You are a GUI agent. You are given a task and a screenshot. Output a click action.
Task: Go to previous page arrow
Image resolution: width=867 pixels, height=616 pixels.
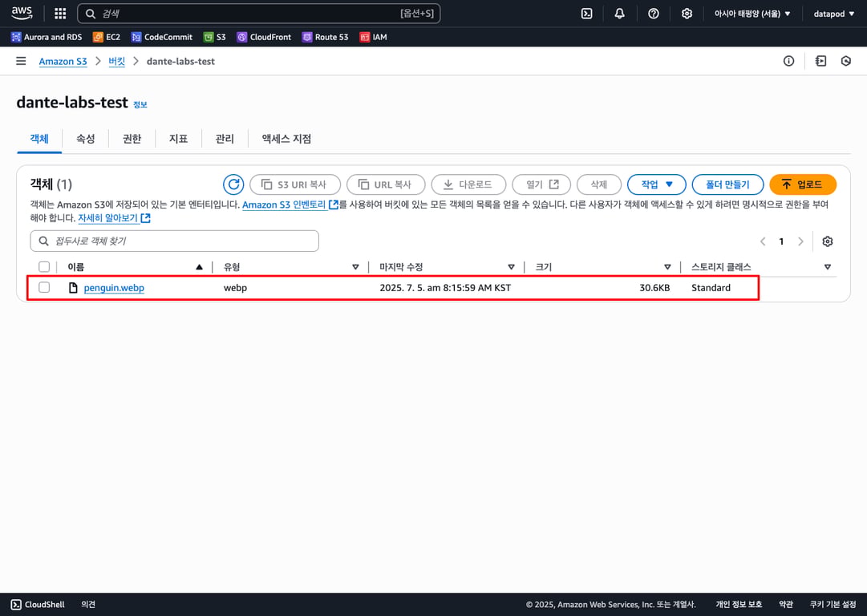(x=763, y=241)
